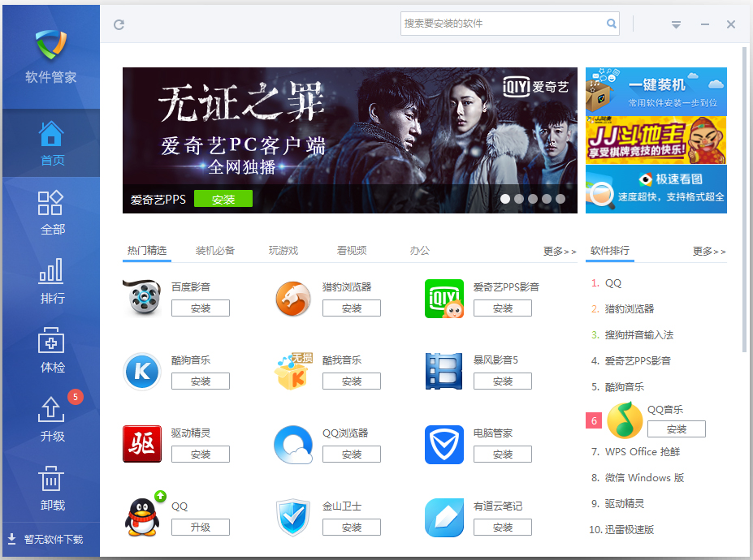Install 猎豹浏览器

pyautogui.click(x=352, y=308)
